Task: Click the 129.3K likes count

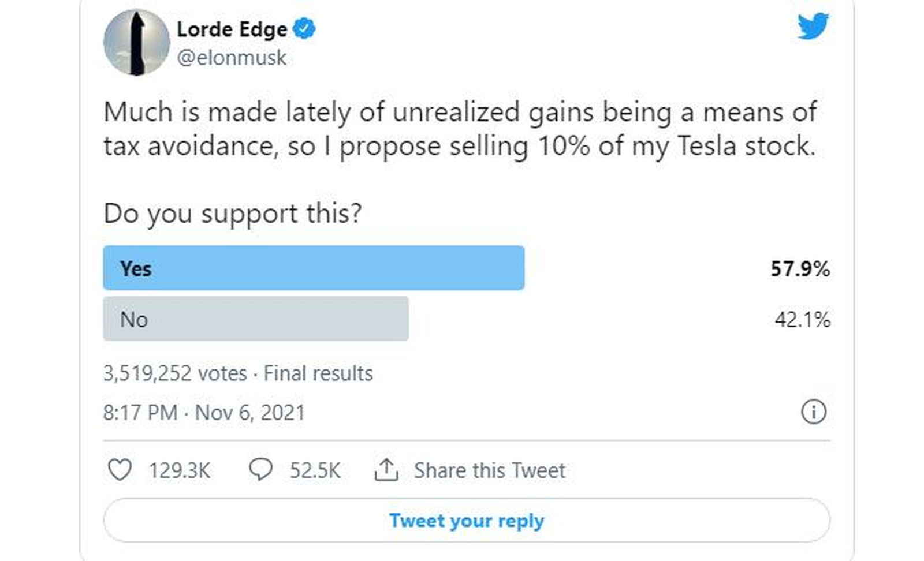Action: [x=180, y=470]
